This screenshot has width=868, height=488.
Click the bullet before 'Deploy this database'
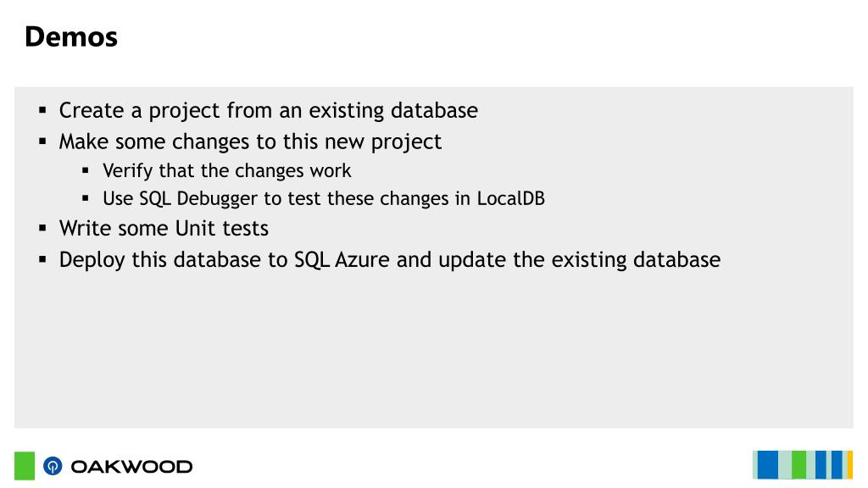[42, 258]
